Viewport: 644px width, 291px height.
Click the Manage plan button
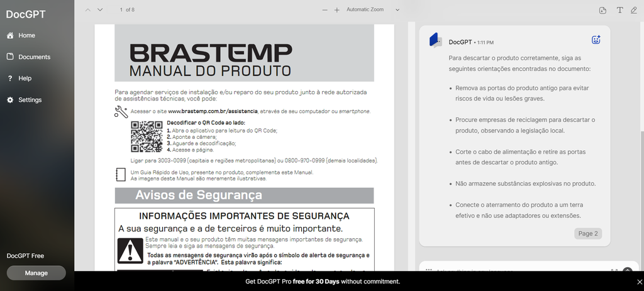pyautogui.click(x=36, y=273)
